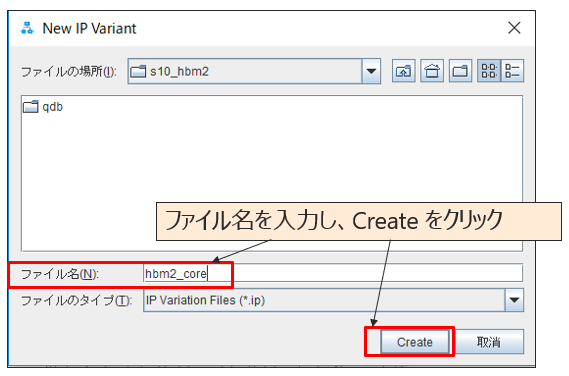569x376 pixels.
Task: Switch to List view icon
Action: click(x=489, y=71)
